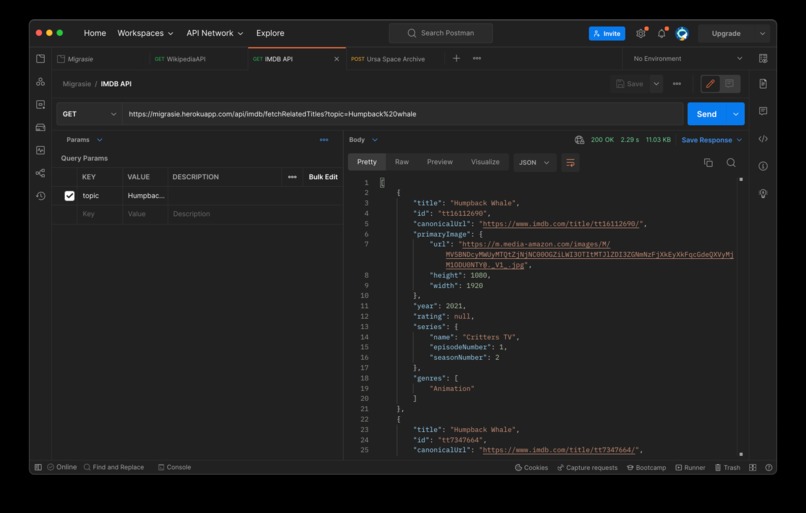806x513 pixels.
Task: Open lightbulb related requests icon
Action: (x=763, y=193)
